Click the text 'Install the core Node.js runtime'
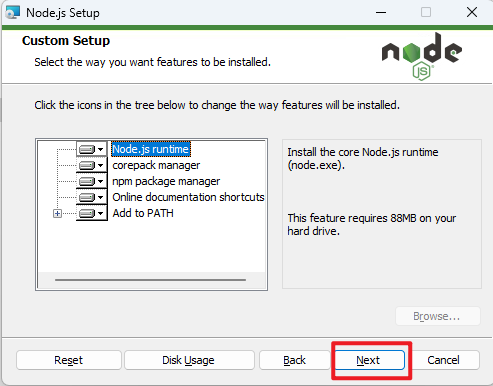 [363, 152]
